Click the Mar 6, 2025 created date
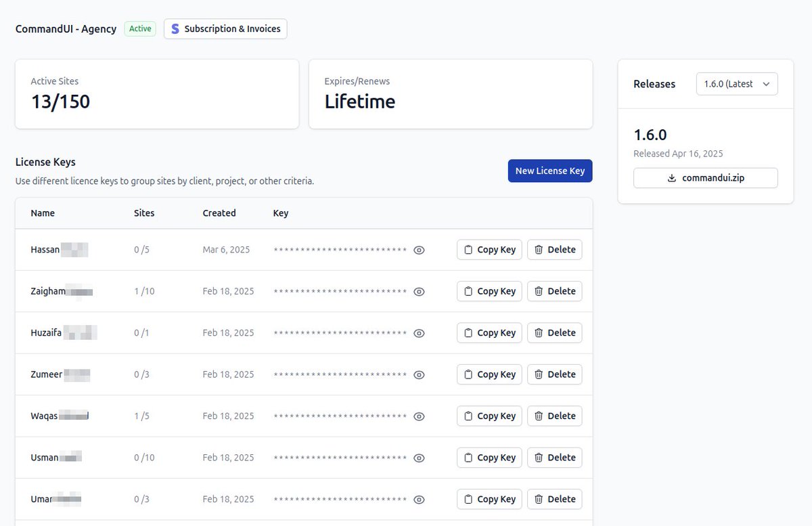 pyautogui.click(x=226, y=250)
